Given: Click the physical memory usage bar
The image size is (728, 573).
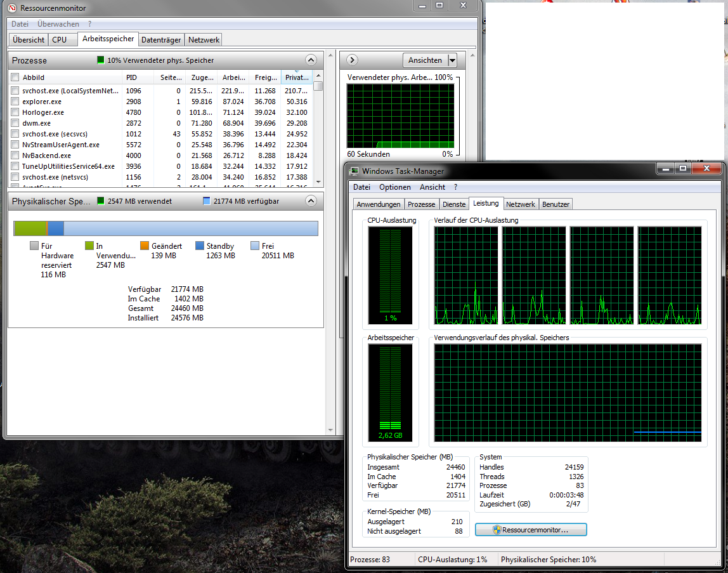Looking at the screenshot, I should pyautogui.click(x=166, y=228).
